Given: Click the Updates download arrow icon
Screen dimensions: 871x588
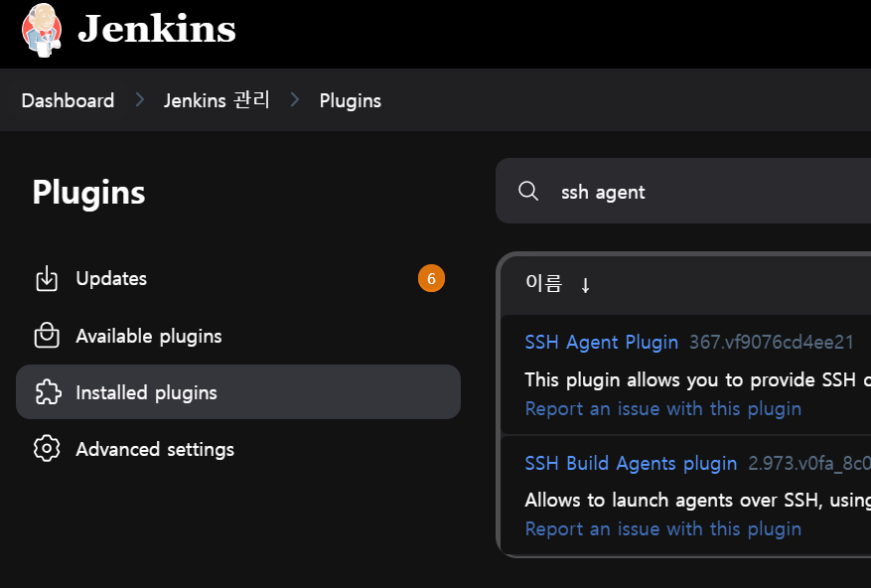Looking at the screenshot, I should pos(47,278).
